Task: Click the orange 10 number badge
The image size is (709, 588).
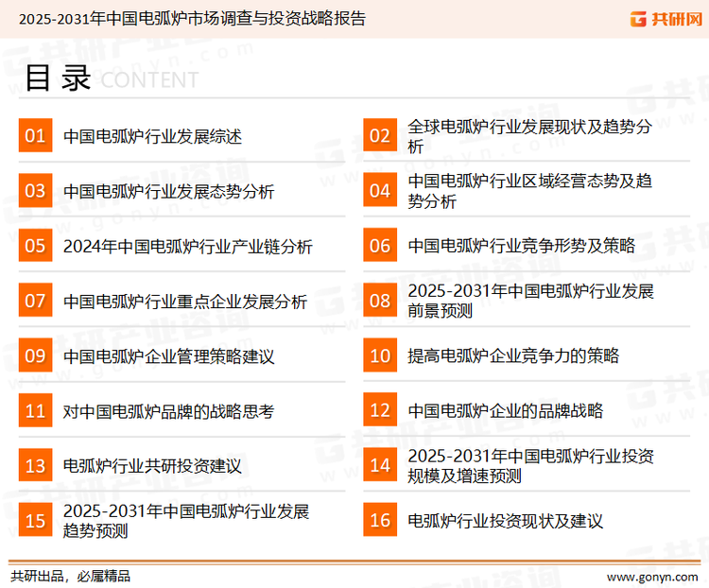Action: 380,355
